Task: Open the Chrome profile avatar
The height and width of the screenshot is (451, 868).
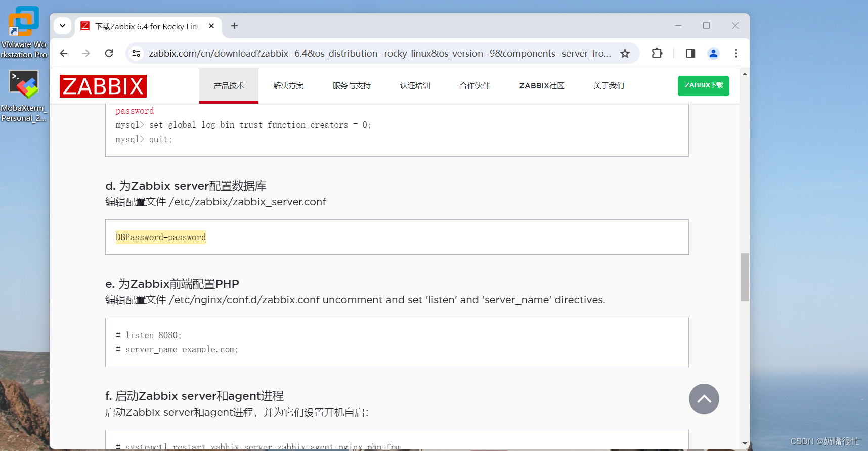Action: [713, 53]
